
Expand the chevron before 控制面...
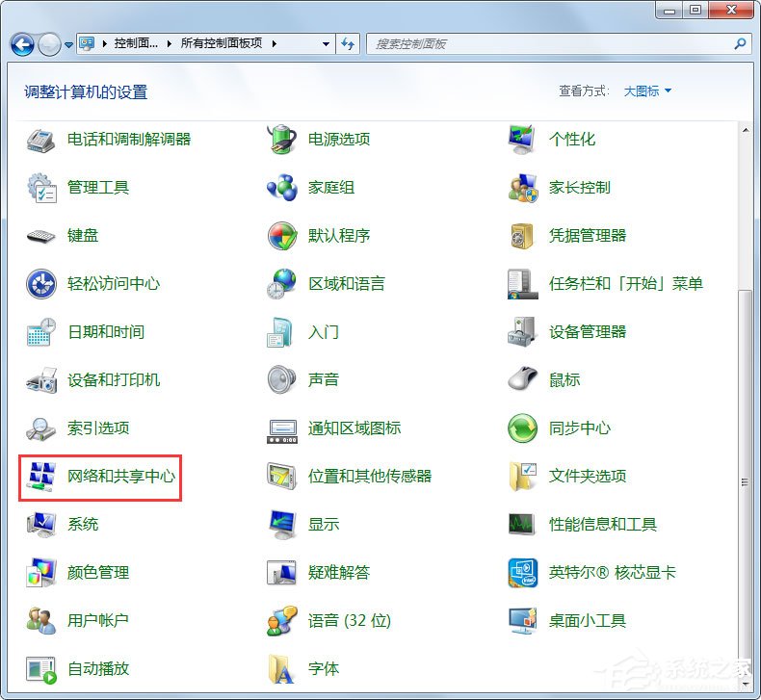click(x=105, y=43)
